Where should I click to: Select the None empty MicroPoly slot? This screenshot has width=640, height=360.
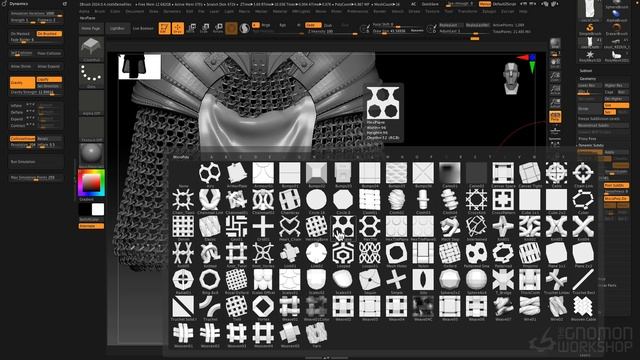tap(183, 173)
